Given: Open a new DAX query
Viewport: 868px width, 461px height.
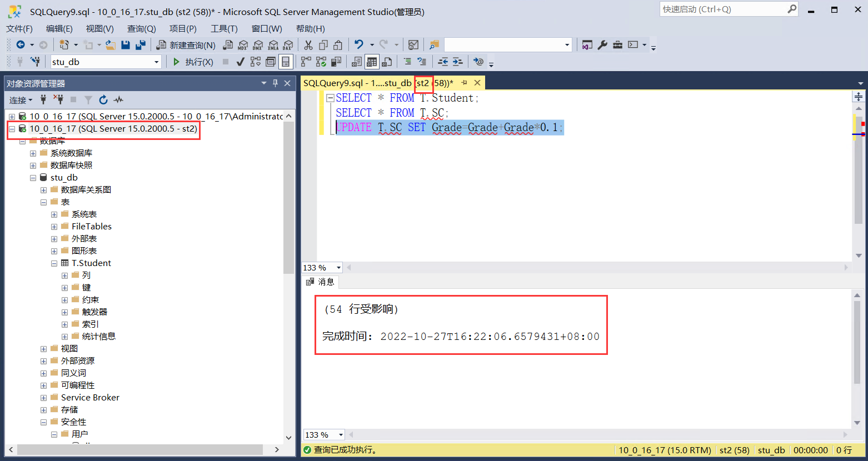Looking at the screenshot, I should [x=287, y=45].
